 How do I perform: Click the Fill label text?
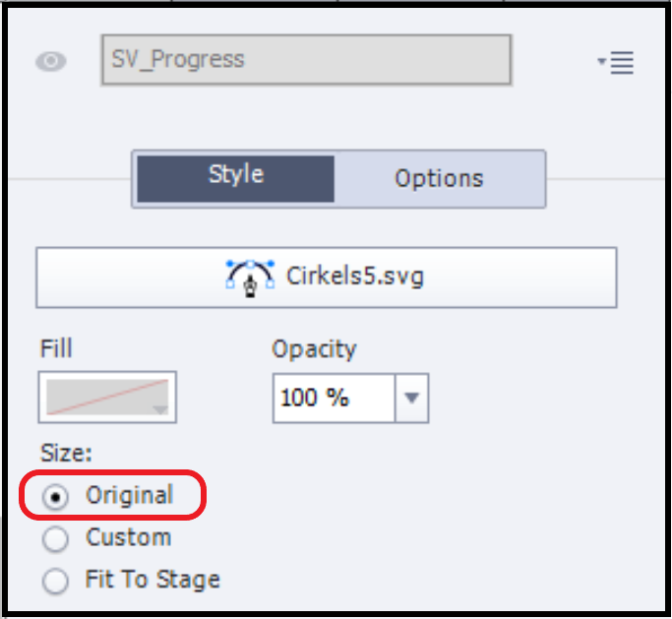point(57,348)
